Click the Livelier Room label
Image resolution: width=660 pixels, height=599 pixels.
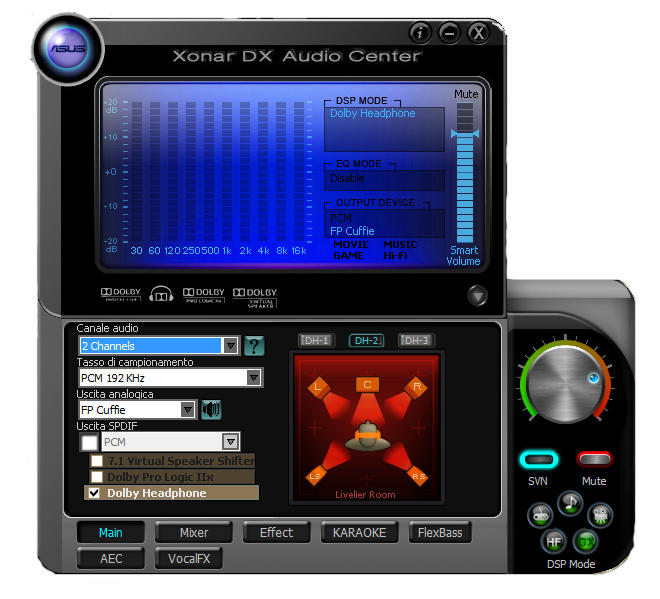(365, 495)
